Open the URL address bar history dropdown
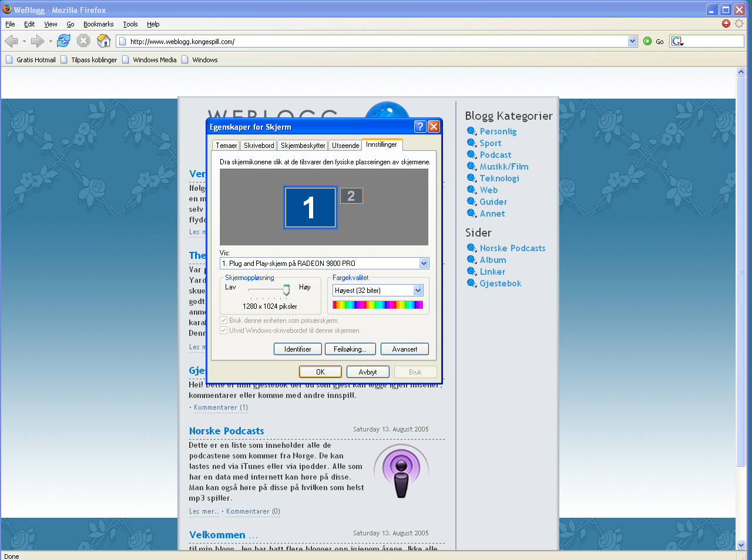 [x=632, y=41]
